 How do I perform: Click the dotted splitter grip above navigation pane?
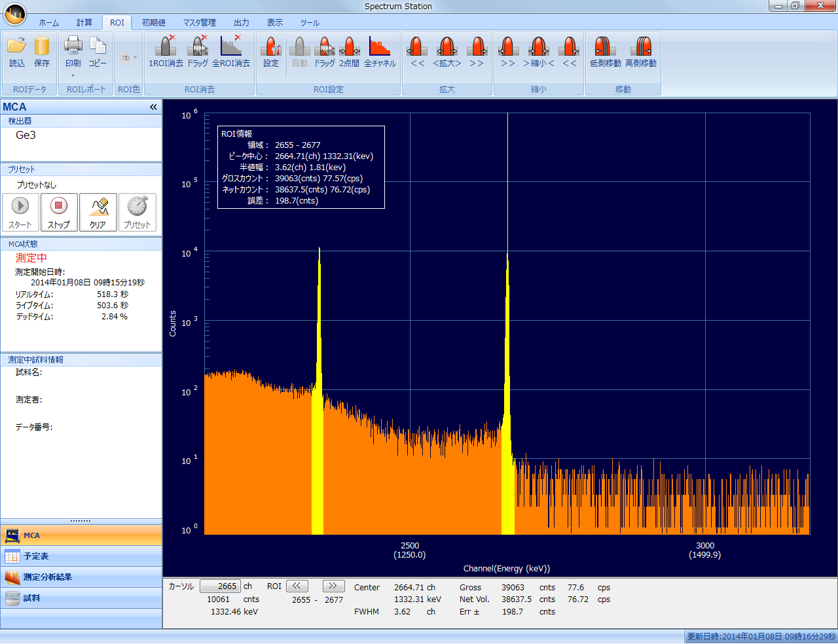(81, 521)
